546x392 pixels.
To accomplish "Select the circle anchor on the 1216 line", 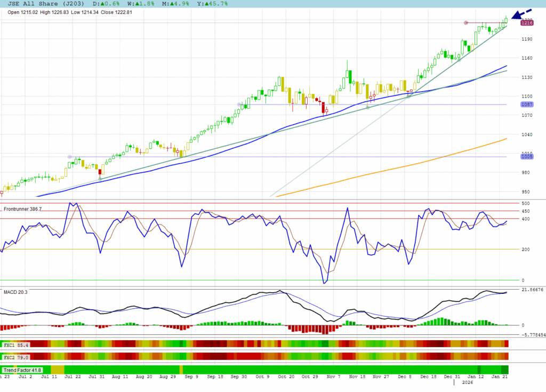I will pyautogui.click(x=466, y=22).
